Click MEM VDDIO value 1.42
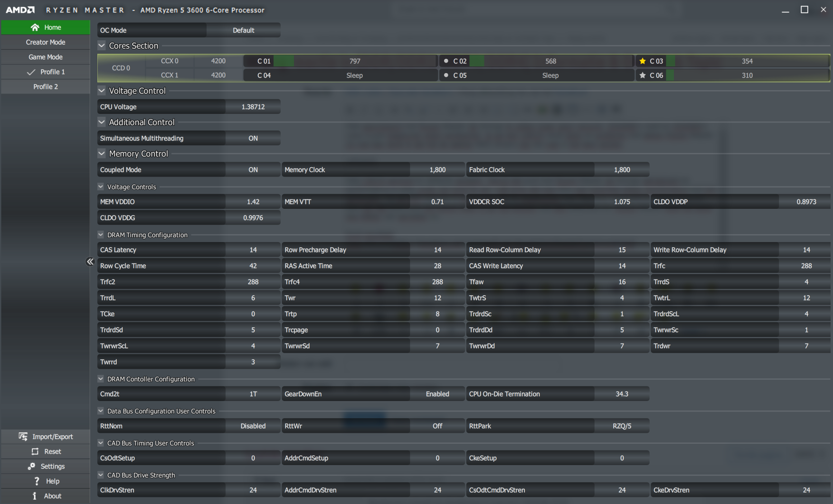833x504 pixels. (253, 202)
